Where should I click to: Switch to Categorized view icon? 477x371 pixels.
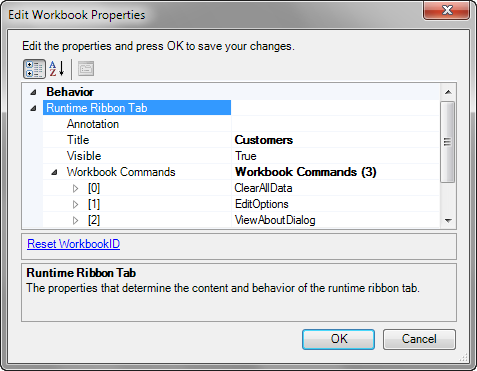click(x=34, y=69)
